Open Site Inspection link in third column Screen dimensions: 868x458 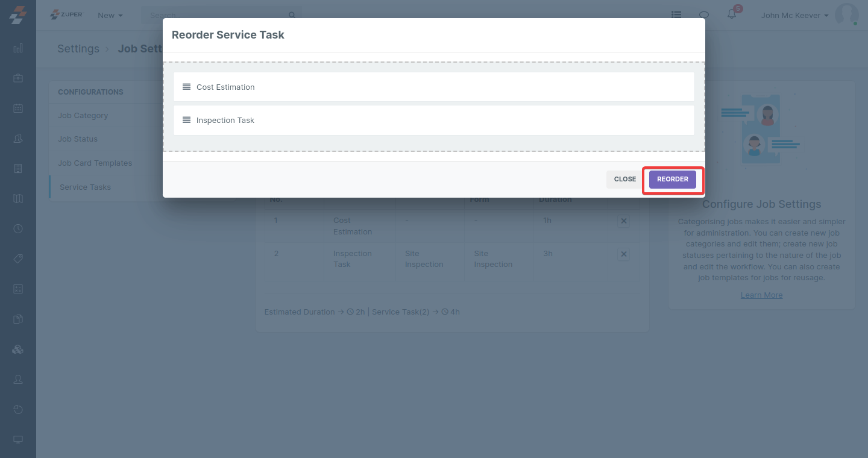pos(424,259)
